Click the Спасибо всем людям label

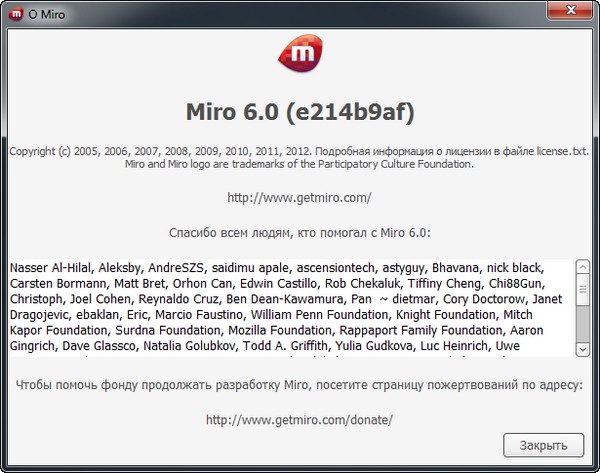point(299,232)
